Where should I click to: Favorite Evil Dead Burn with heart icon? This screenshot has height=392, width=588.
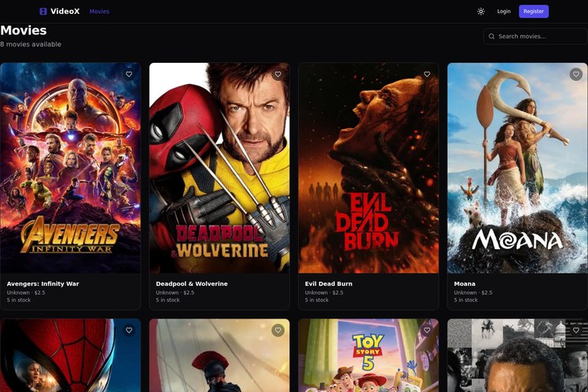[x=427, y=74]
